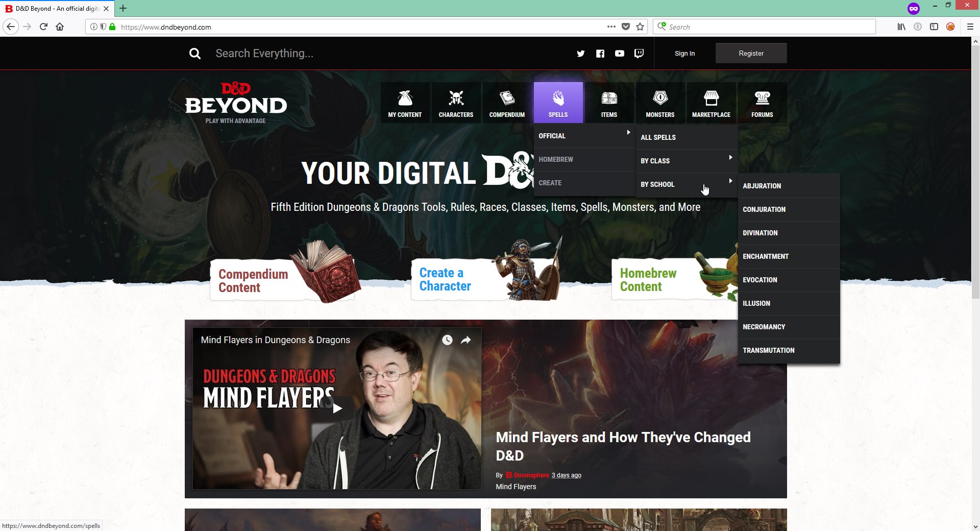Open the Firefox hamburger menu
The image size is (980, 531).
pos(970,27)
